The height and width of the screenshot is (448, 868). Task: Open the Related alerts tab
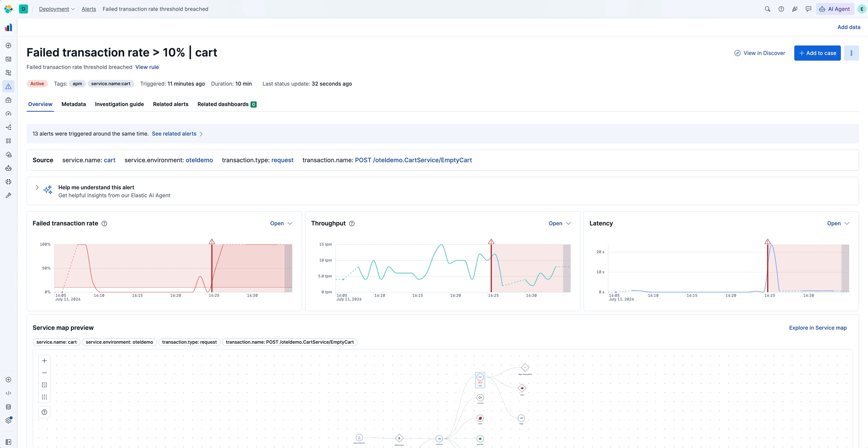click(x=171, y=104)
